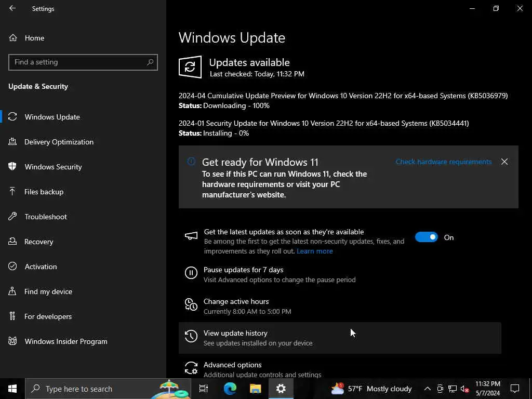The width and height of the screenshot is (532, 399).
Task: Click the Find my device person icon
Action: pyautogui.click(x=12, y=291)
